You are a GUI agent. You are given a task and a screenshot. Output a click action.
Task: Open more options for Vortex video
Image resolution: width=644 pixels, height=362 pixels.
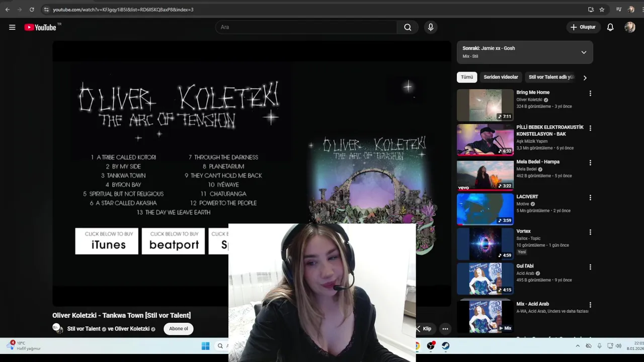click(x=590, y=232)
